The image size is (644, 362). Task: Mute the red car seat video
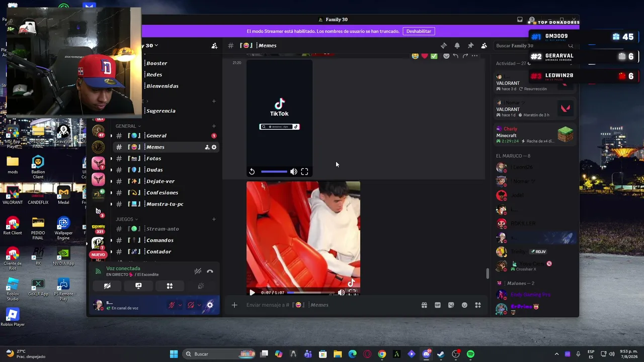pos(341,293)
